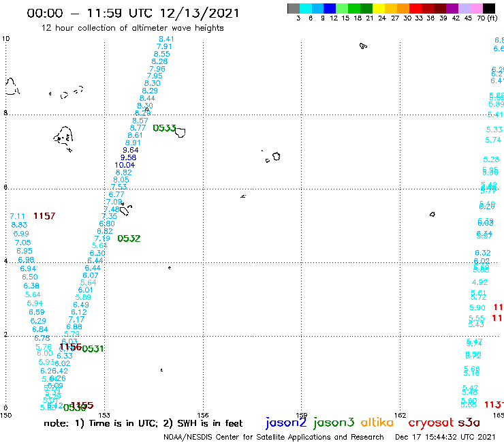This screenshot has height=443, width=504.
Task: Click the 162 longitude axis label
Action: [x=400, y=416]
